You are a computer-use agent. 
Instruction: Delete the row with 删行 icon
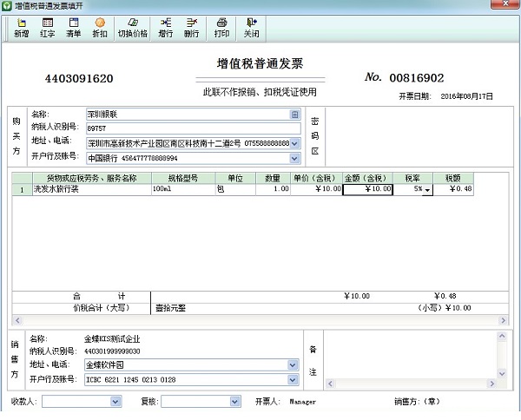(191, 27)
